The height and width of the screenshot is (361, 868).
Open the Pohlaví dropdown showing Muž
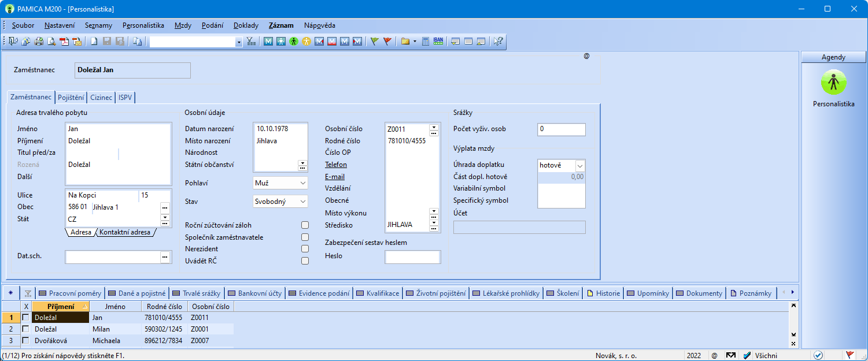(280, 183)
